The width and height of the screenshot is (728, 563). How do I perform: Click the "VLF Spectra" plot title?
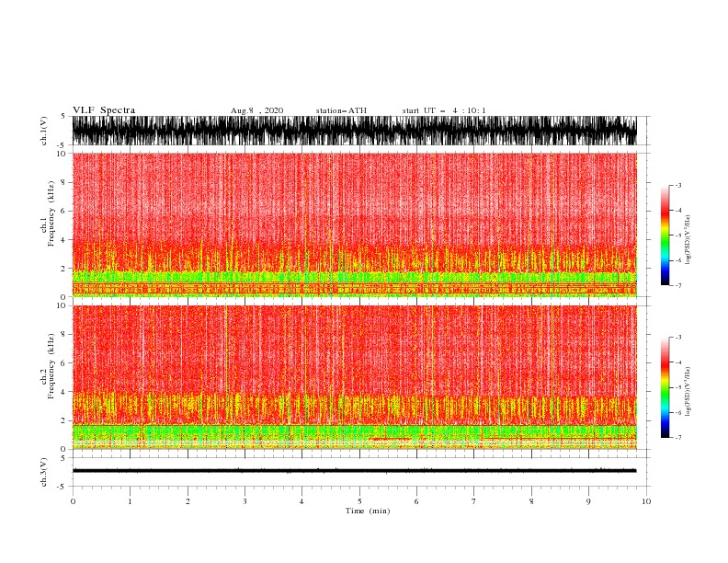(104, 110)
